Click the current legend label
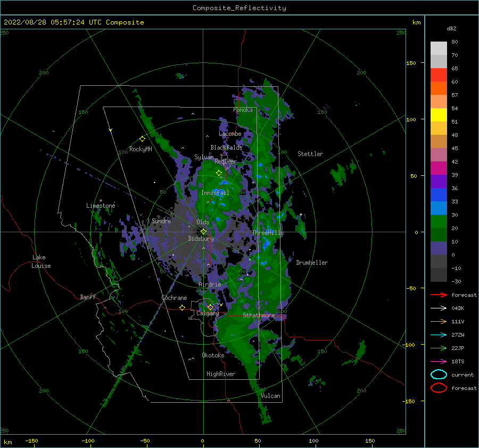The height and width of the screenshot is (448, 479). pyautogui.click(x=463, y=374)
